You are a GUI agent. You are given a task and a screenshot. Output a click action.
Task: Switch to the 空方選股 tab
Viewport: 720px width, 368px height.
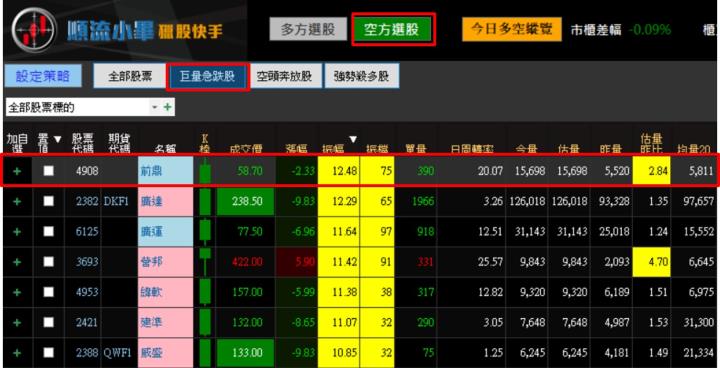tap(392, 29)
